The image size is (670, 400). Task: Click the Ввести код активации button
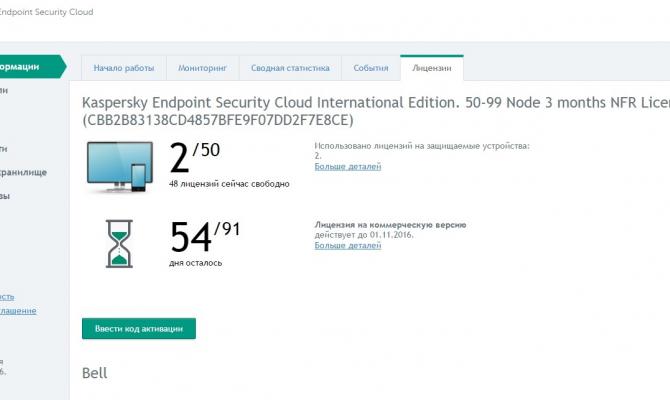pos(139,329)
